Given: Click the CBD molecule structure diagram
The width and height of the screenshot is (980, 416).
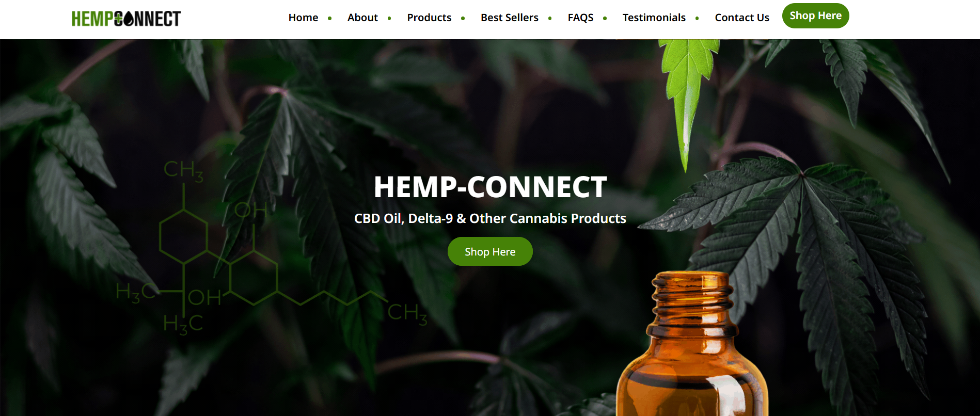Looking at the screenshot, I should click(271, 248).
